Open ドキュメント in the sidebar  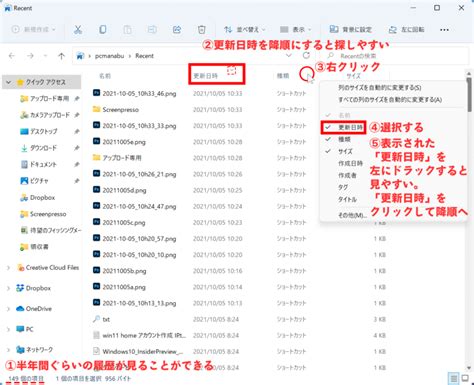coord(43,164)
